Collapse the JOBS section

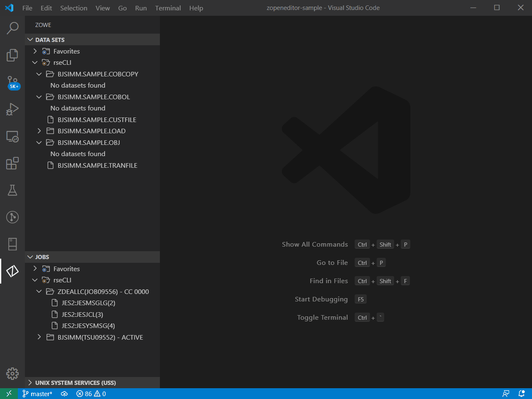[30, 257]
